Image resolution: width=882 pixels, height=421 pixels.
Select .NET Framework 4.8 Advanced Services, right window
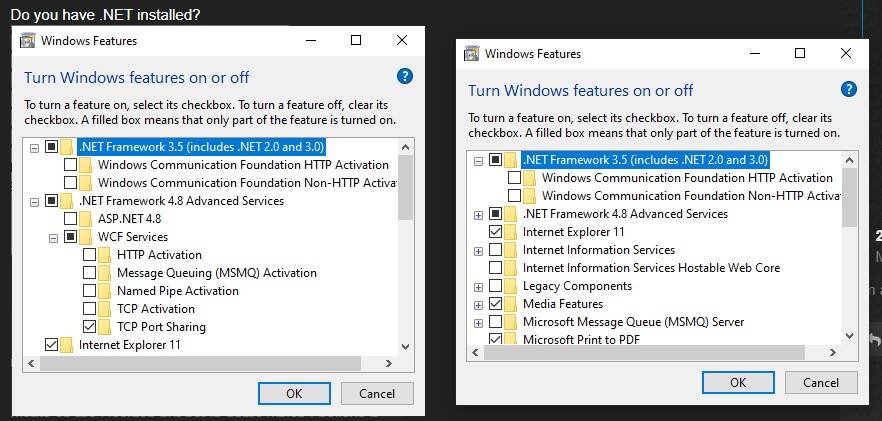click(625, 214)
